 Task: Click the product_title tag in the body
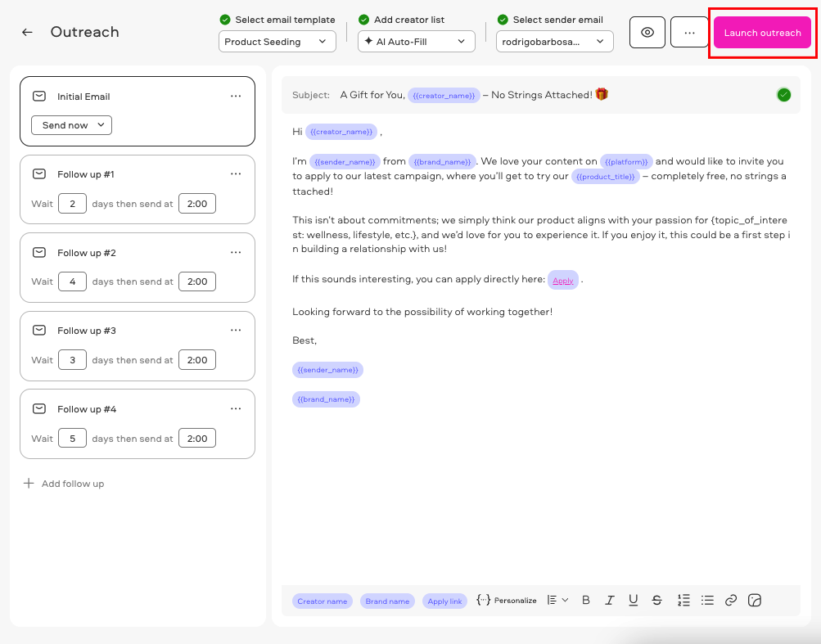(x=605, y=177)
